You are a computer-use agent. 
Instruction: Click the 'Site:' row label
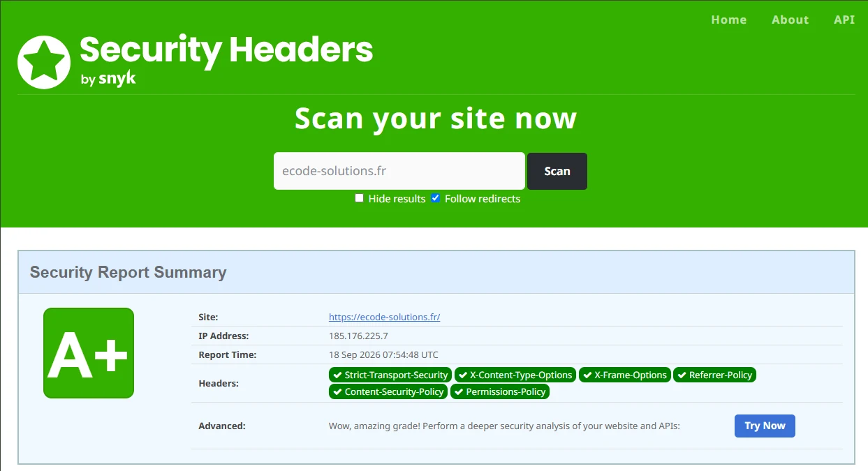(208, 317)
